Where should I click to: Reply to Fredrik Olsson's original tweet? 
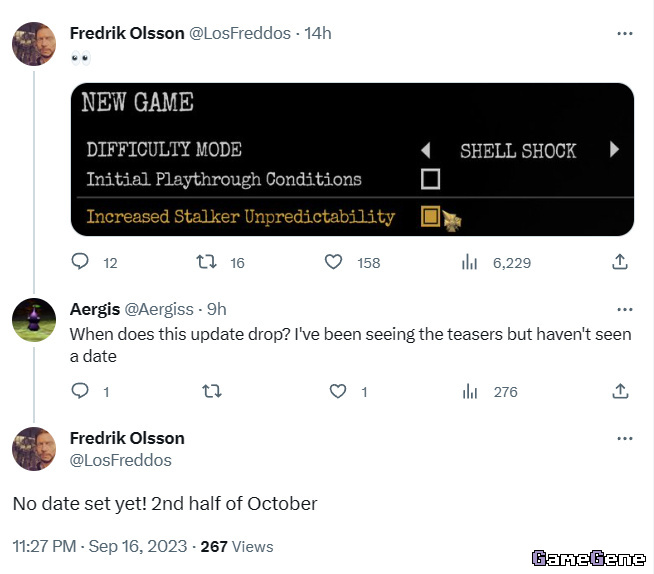[80, 262]
